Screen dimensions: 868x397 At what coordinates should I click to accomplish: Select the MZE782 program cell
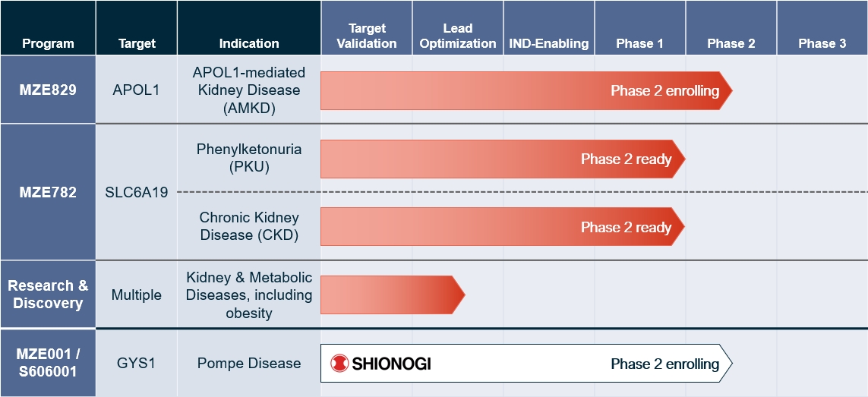[x=48, y=192]
